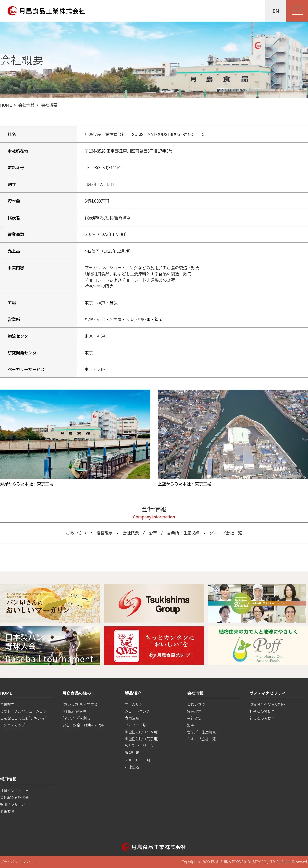This screenshot has width=308, height=868.
Task: Click the Tsukishima Foods header logo
Action: pos(46,11)
